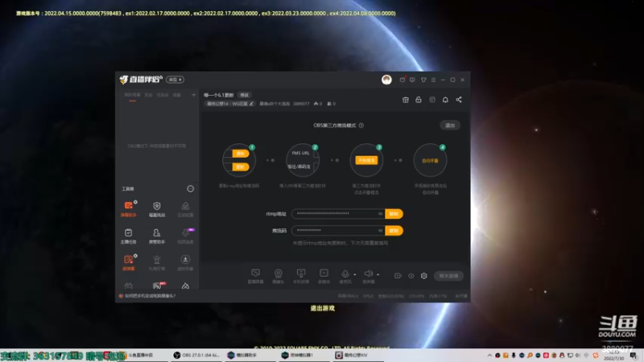Screen dimensions: 644x362
Task: Toggle preview visibility eye in bottom bar
Action: [x=411, y=276]
